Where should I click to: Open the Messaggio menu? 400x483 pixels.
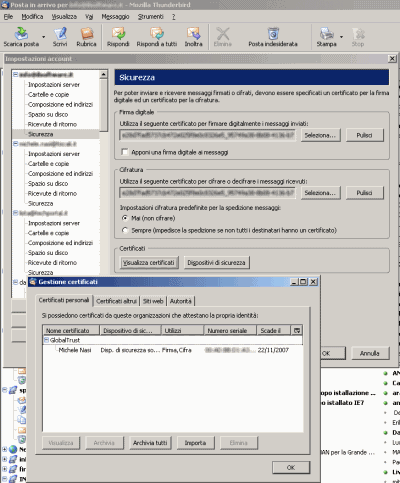(x=115, y=17)
